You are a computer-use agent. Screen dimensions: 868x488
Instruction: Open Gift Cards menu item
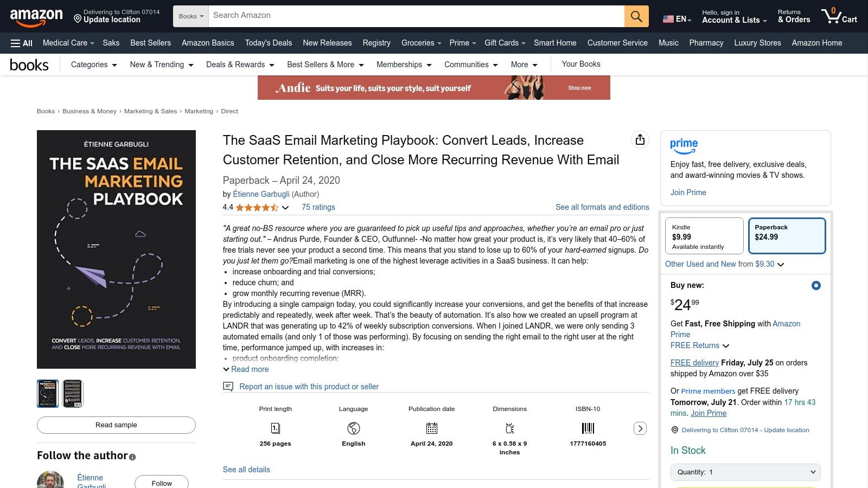(x=505, y=43)
